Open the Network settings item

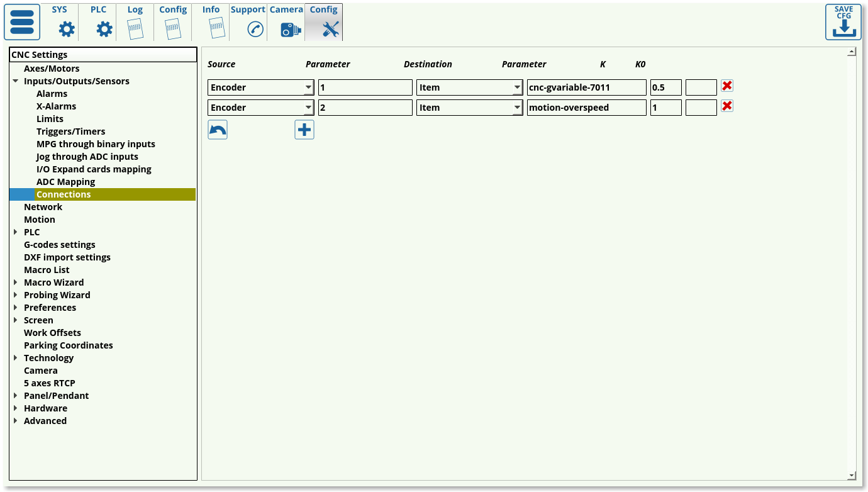point(43,207)
